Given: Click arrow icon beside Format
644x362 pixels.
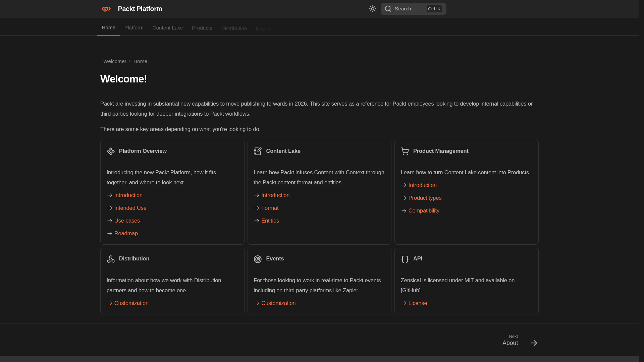Looking at the screenshot, I should [257, 208].
